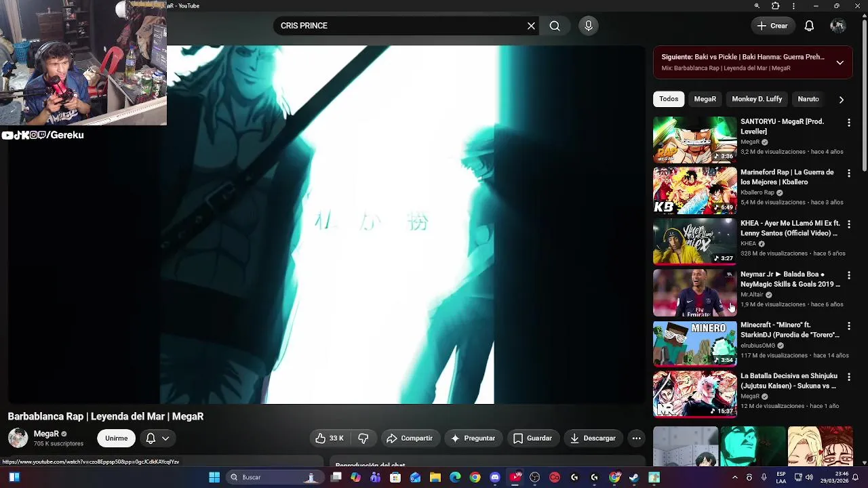Open Microsoft Edge from the taskbar
Viewport: 868px width, 488px height.
tap(455, 477)
